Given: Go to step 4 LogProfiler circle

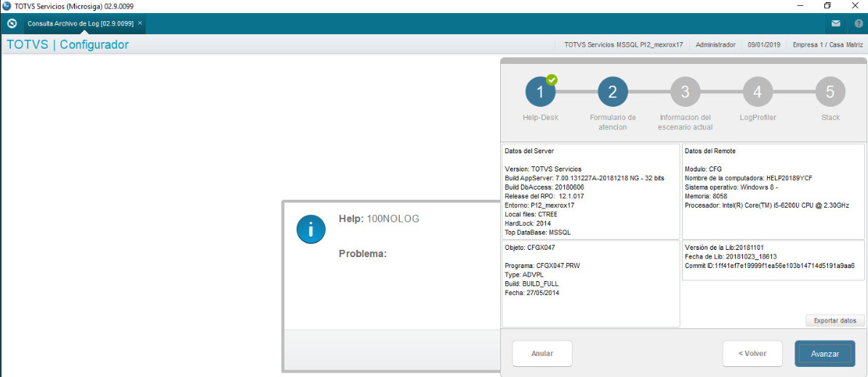Looking at the screenshot, I should point(758,92).
